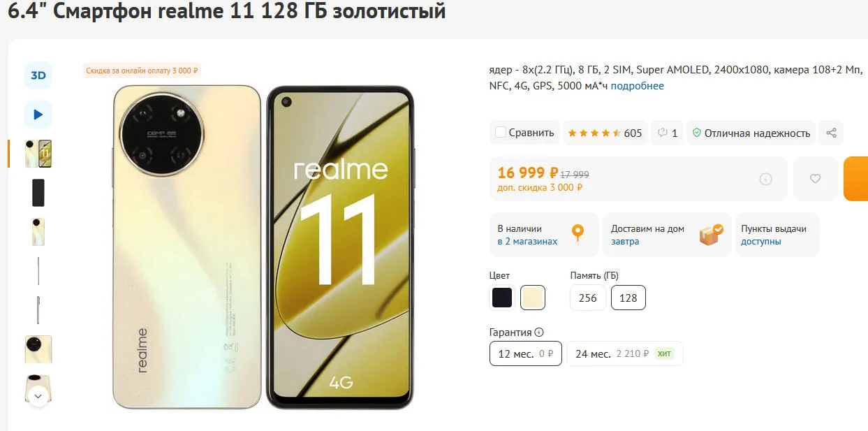Screen dimensions: 868x431
Task: Choose 128 GB memory option
Action: 628,298
